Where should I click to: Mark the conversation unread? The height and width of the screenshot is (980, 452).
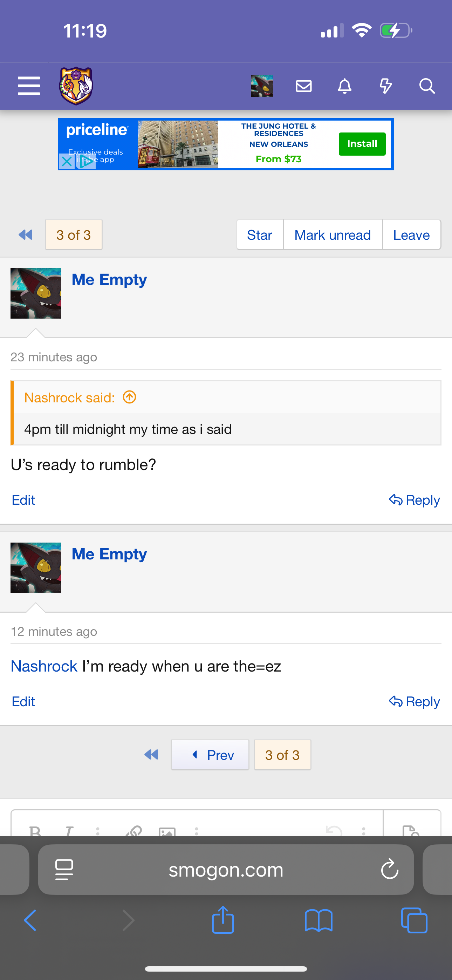pos(333,235)
